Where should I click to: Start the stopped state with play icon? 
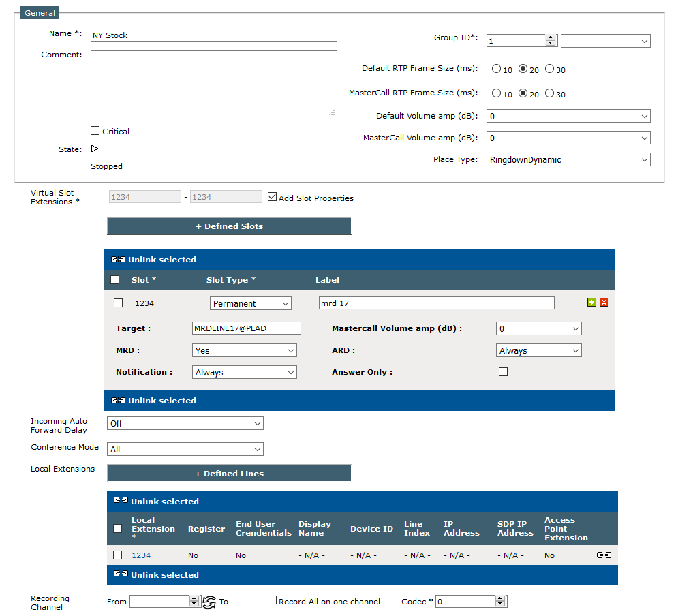pos(95,149)
